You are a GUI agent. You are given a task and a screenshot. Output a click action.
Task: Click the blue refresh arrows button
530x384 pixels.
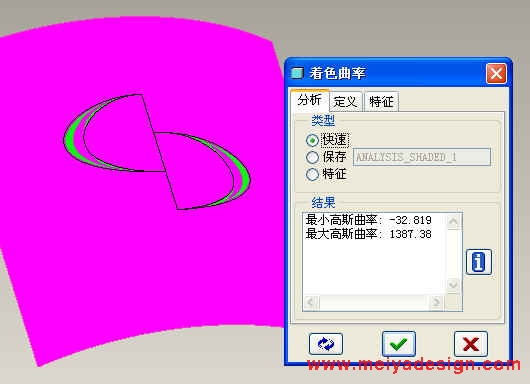326,344
